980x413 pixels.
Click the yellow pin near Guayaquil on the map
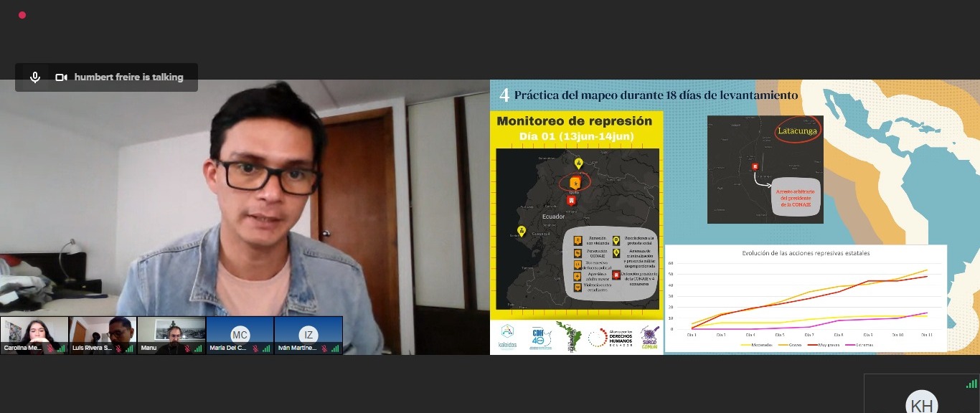coord(522,231)
